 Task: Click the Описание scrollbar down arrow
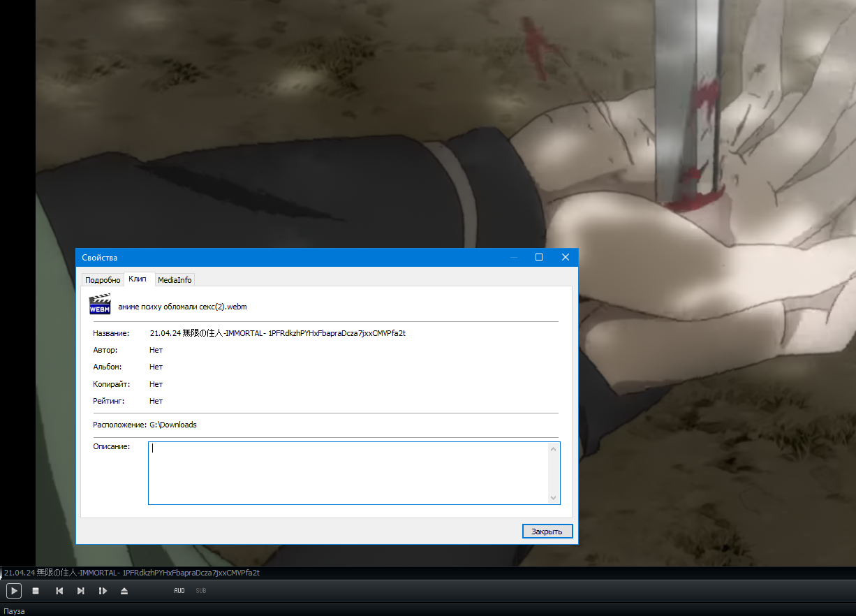[554, 498]
